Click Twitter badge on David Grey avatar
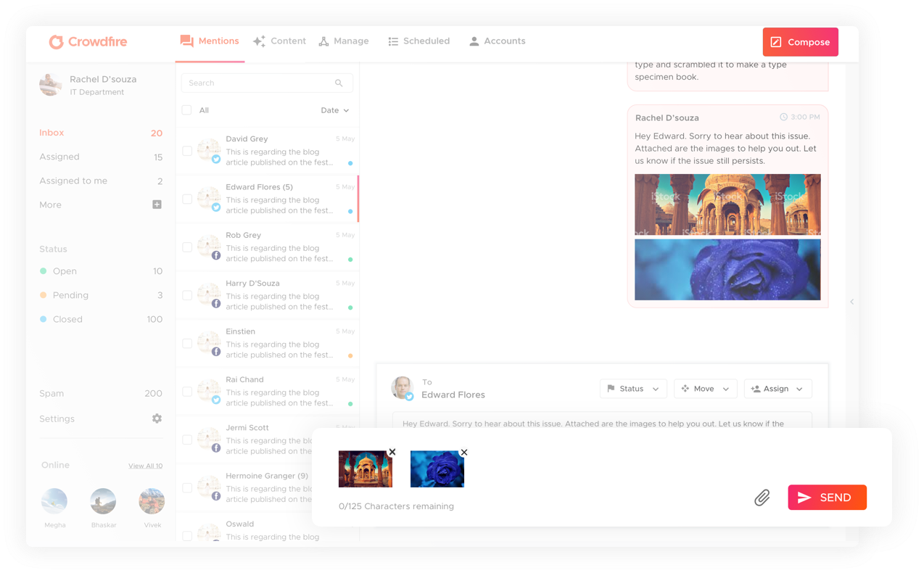The height and width of the screenshot is (573, 924). coord(216,160)
